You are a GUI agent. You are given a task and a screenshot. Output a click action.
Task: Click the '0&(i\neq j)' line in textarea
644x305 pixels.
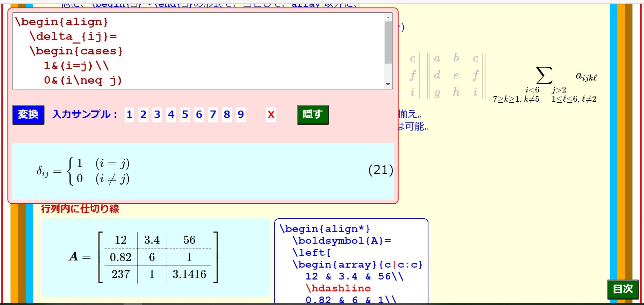[83, 80]
